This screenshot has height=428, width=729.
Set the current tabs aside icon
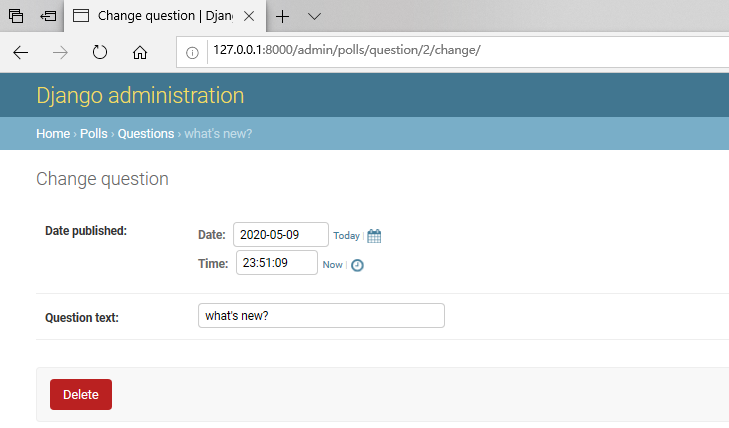click(48, 16)
